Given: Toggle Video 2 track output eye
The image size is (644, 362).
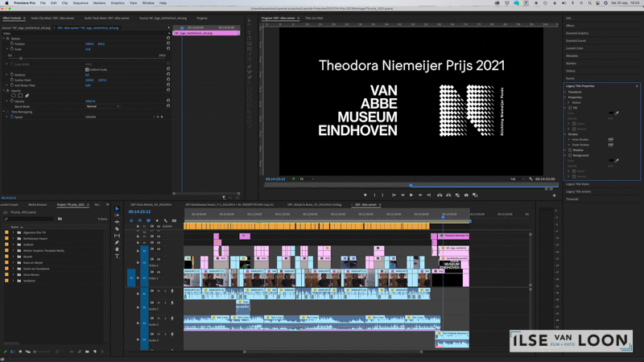Looking at the screenshot, I should (159, 259).
